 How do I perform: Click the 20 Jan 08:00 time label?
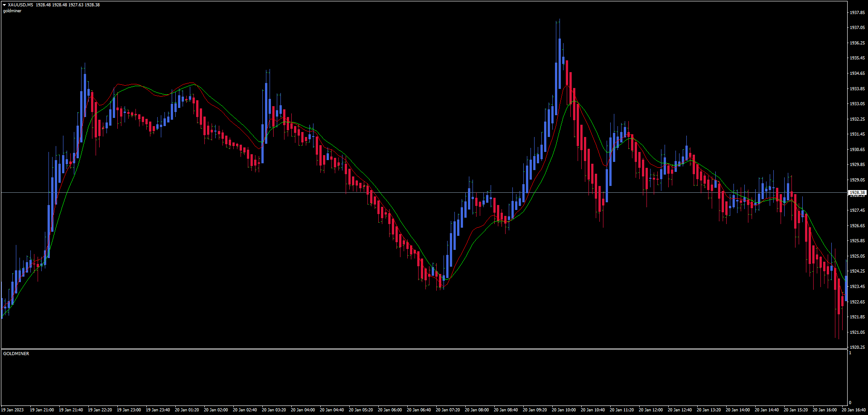click(477, 410)
